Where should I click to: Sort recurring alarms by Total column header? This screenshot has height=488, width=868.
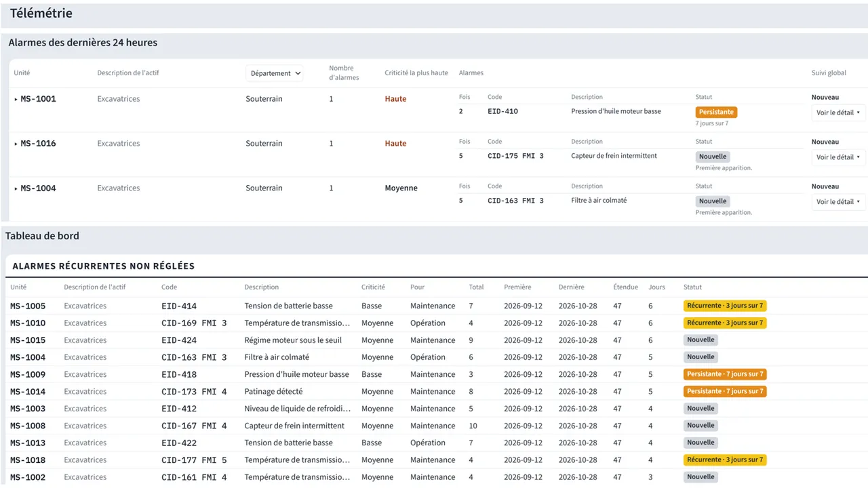click(x=476, y=287)
